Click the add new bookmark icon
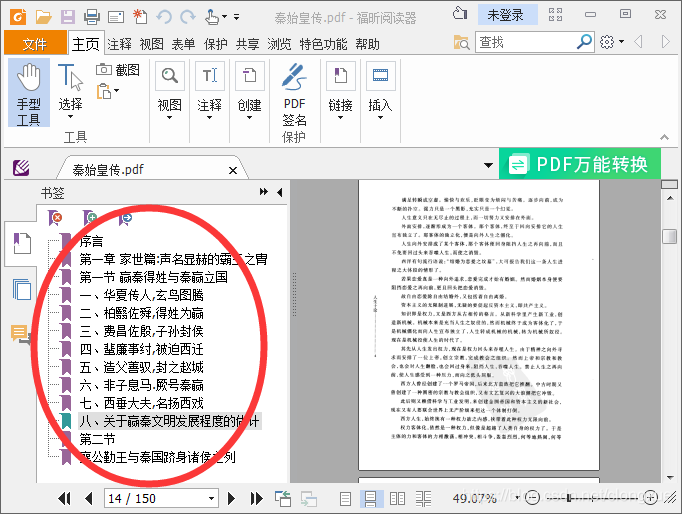Viewport: 682px width, 514px height. pyautogui.click(x=90, y=217)
